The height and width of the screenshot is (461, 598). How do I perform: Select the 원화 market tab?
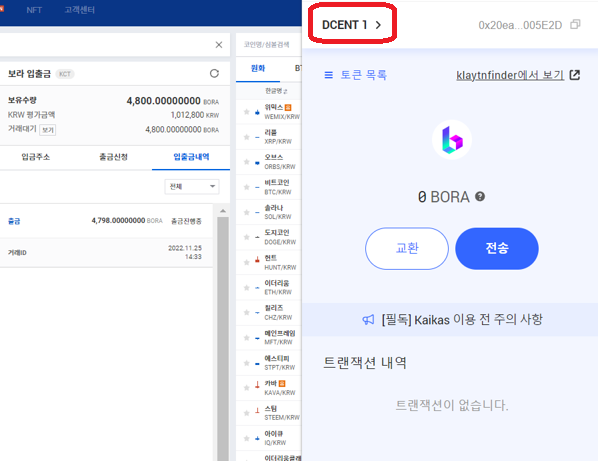point(258,69)
